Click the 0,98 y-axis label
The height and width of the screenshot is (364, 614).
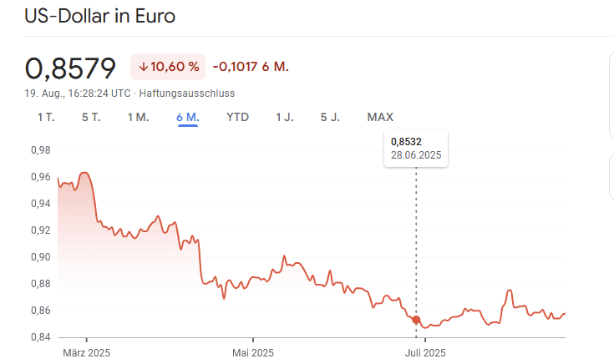click(x=40, y=150)
